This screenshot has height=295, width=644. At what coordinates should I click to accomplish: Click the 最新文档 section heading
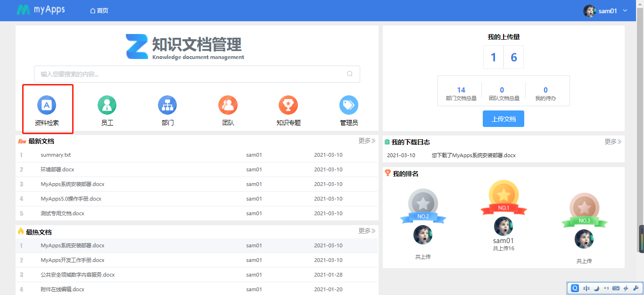(41, 141)
